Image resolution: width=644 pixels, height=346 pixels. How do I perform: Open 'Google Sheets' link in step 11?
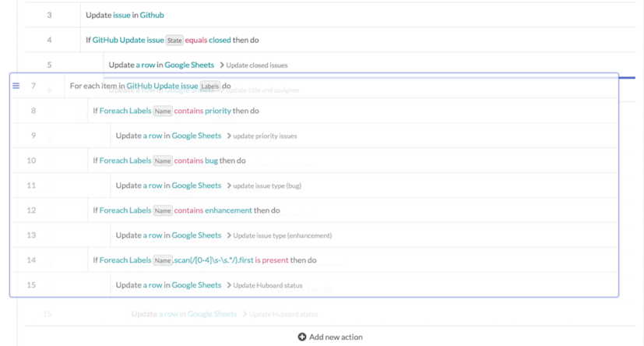pyautogui.click(x=196, y=185)
